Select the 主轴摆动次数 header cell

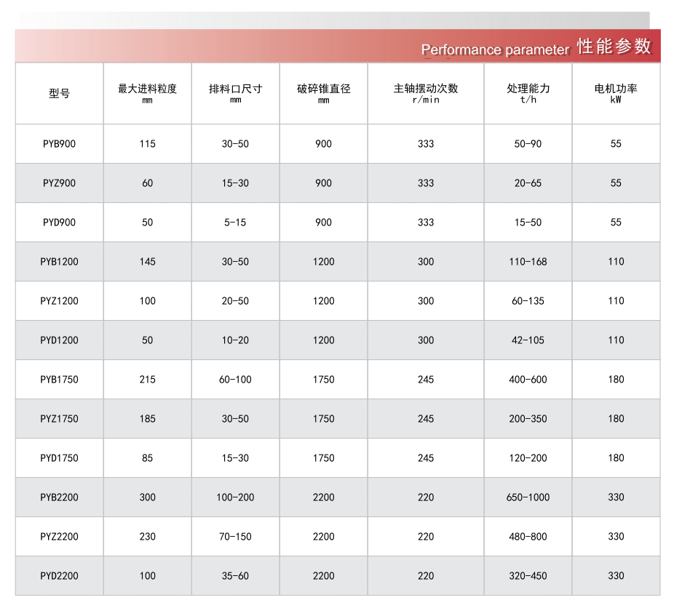click(x=426, y=89)
